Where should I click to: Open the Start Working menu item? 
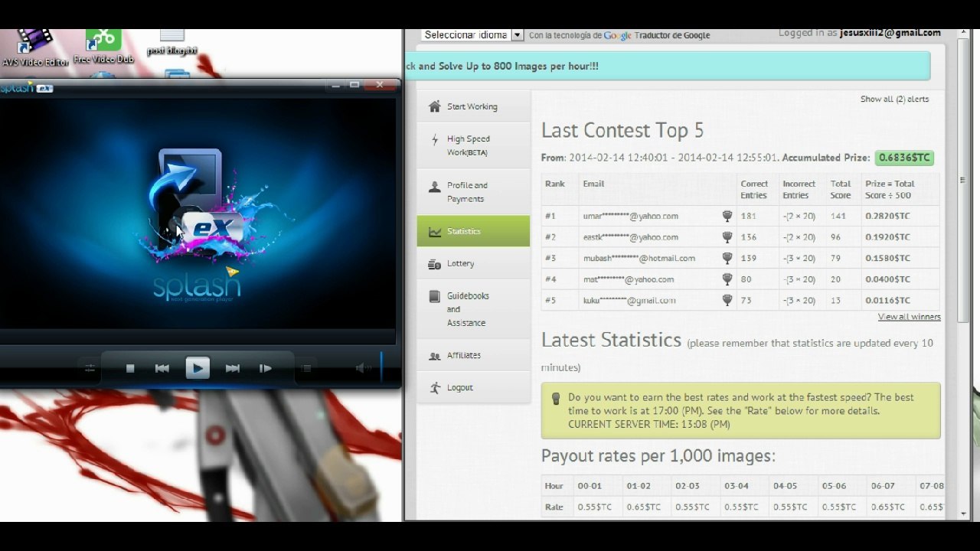click(473, 106)
